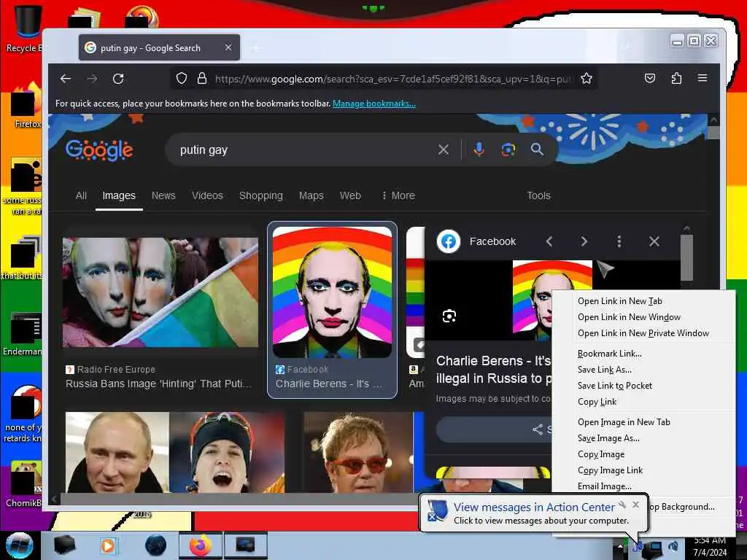
Task: Switch to the Shopping tab
Action: tap(261, 195)
